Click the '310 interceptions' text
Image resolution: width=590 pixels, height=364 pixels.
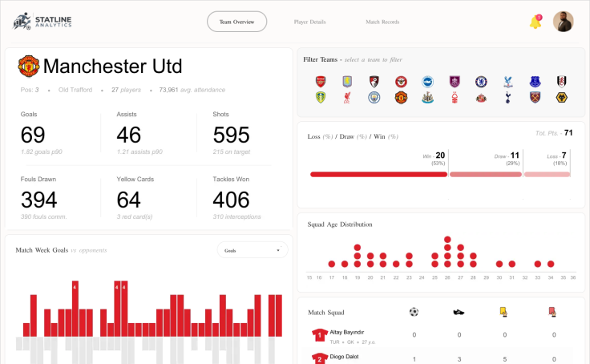[x=236, y=216]
